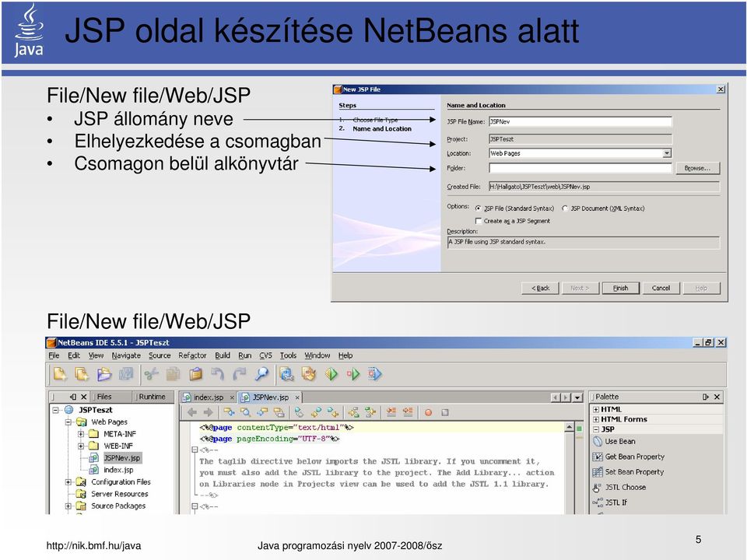Click Finish in the New JSP File dialog
The width and height of the screenshot is (747, 560).
point(620,288)
